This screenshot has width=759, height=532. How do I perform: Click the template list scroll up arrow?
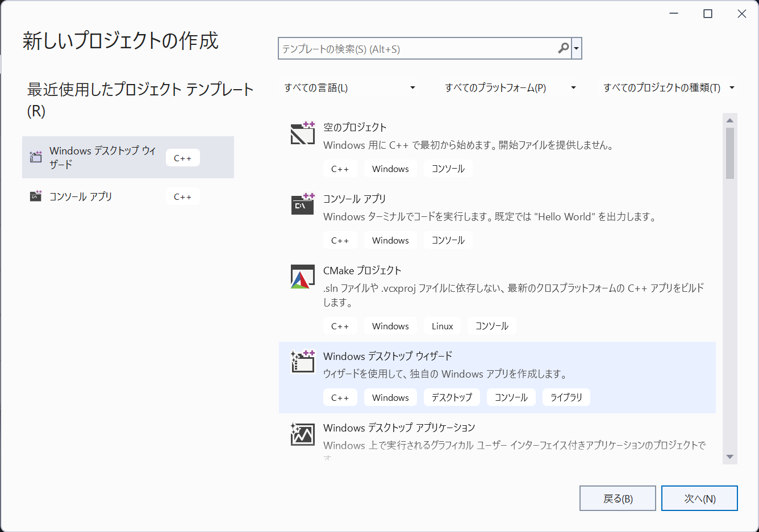tap(730, 120)
